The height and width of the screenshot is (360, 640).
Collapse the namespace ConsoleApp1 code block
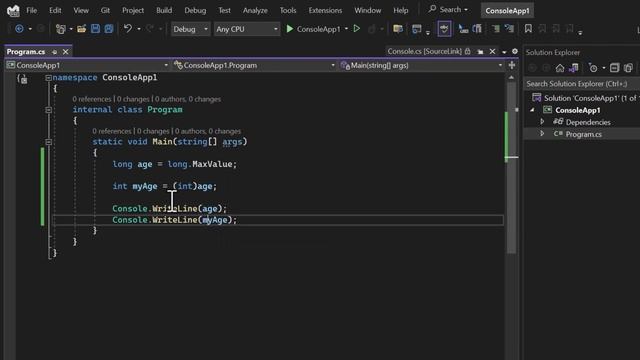(49, 78)
